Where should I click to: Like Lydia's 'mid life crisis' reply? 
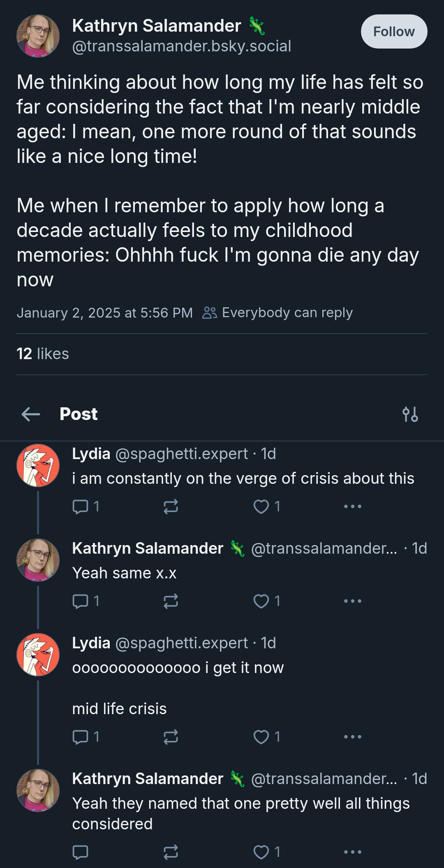266,737
